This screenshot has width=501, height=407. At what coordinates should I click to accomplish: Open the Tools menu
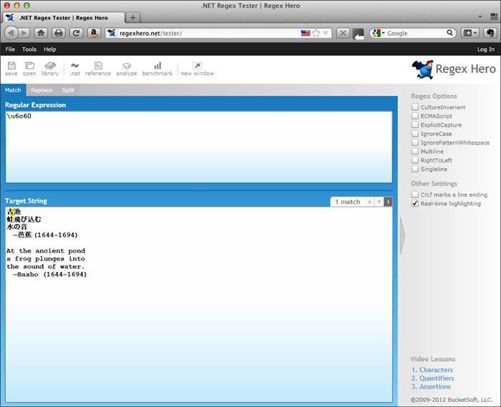pos(29,49)
